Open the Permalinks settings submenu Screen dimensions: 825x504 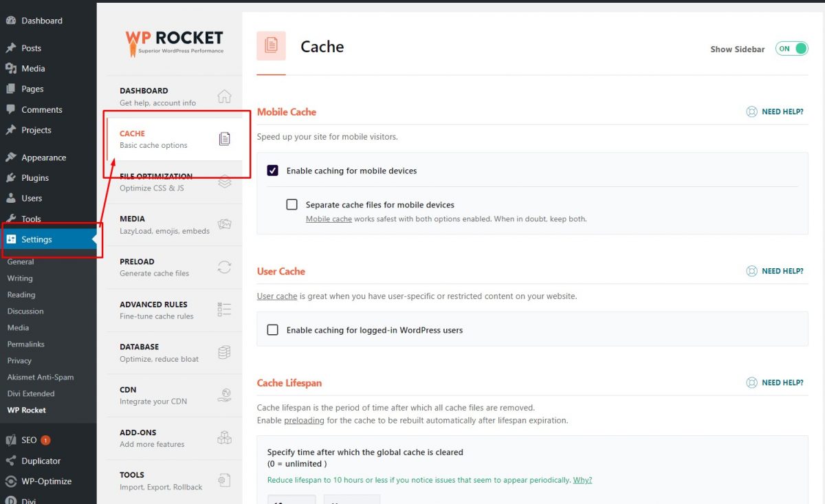pyautogui.click(x=26, y=344)
